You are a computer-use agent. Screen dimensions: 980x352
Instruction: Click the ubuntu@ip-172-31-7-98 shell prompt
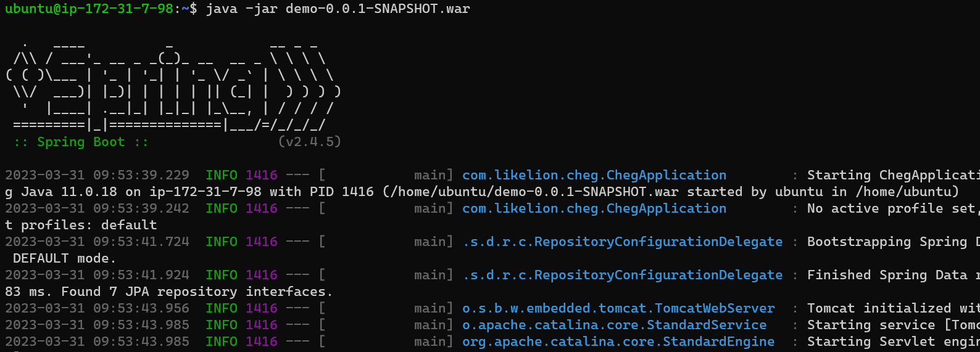pyautogui.click(x=101, y=9)
